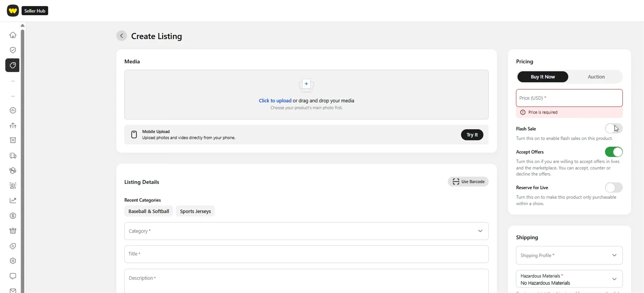Image resolution: width=644 pixels, height=293 pixels.
Task: Expand the Category chevron arrow
Action: pos(480,231)
